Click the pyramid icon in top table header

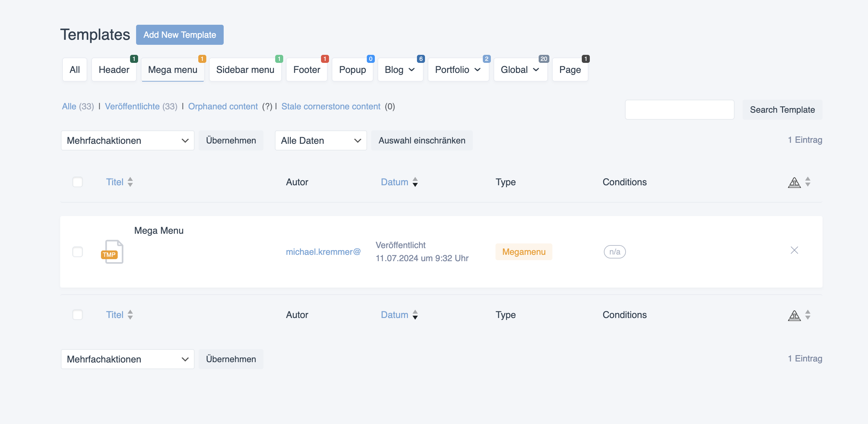794,182
